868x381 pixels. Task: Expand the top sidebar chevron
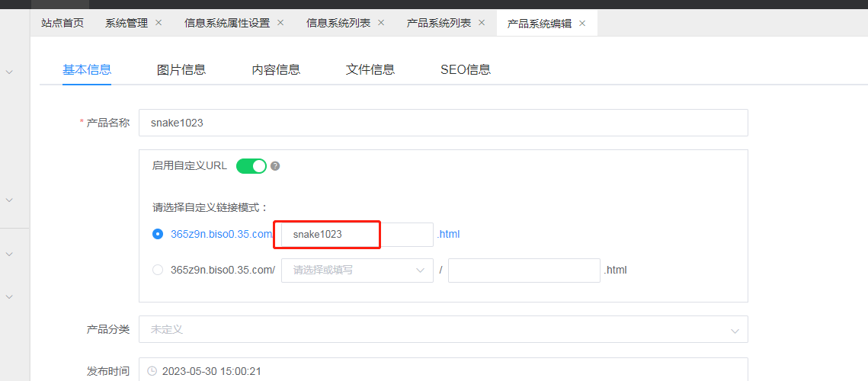pyautogui.click(x=9, y=72)
